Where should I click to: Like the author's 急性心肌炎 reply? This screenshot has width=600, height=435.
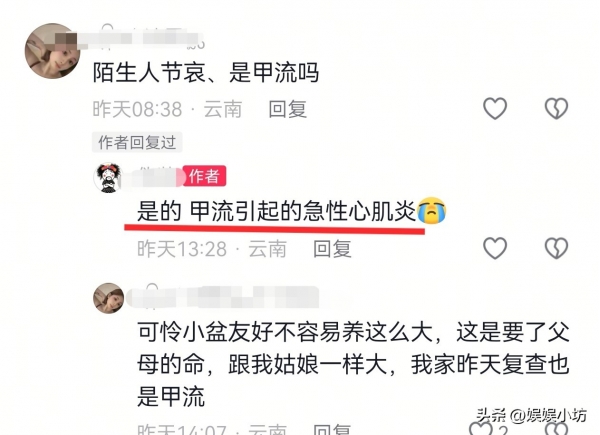click(495, 248)
